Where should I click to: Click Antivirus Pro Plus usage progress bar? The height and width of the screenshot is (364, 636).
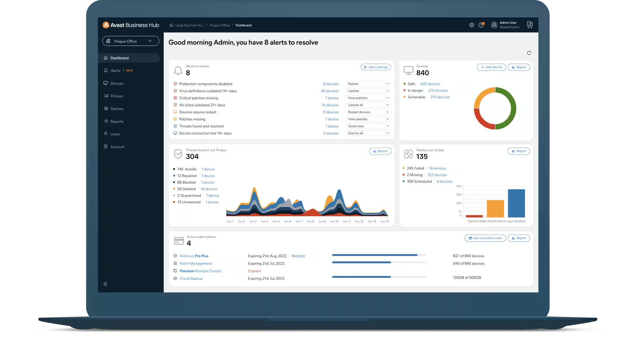pos(379,255)
